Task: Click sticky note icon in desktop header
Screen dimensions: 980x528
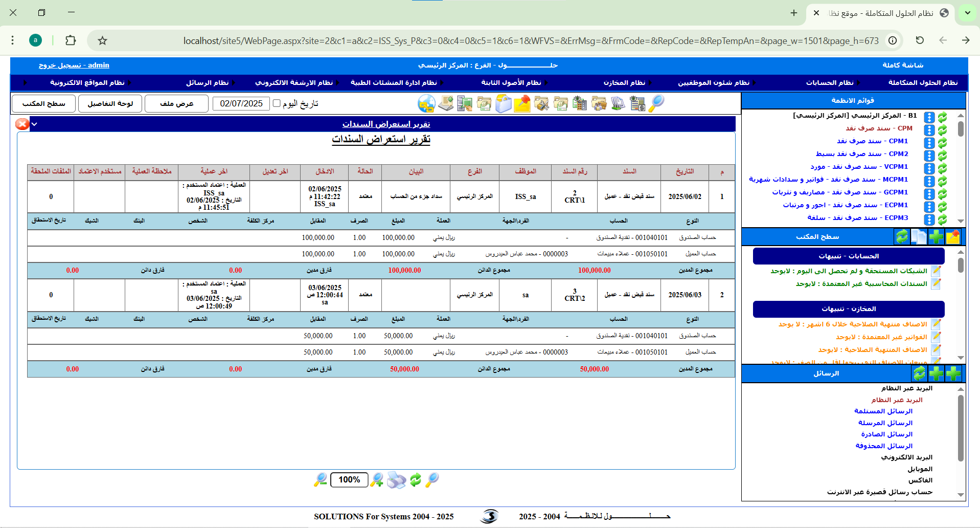Action: [x=953, y=237]
